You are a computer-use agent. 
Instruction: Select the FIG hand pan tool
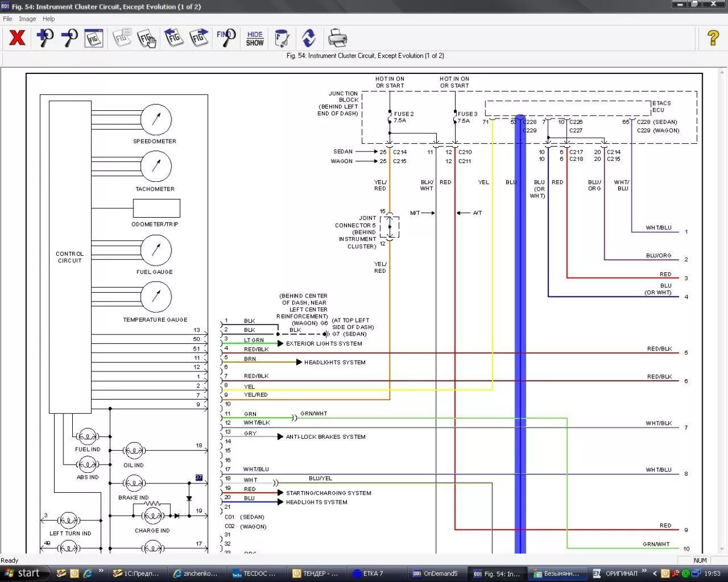click(147, 38)
